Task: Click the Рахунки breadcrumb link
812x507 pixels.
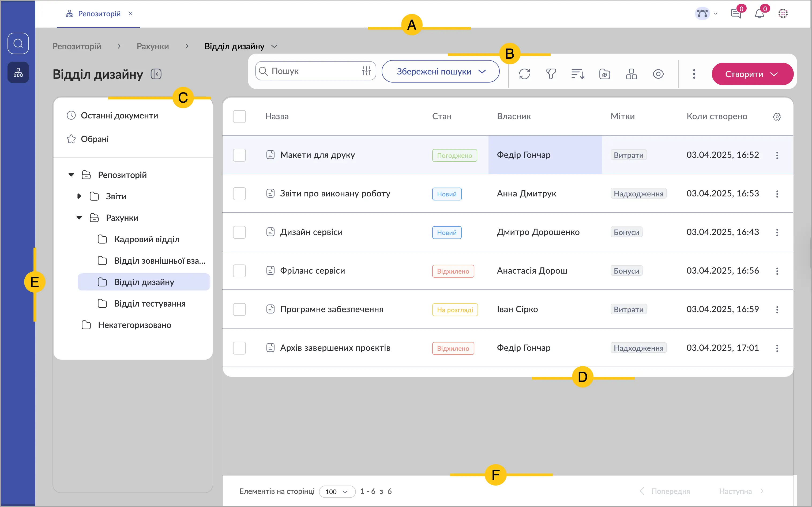Action: 152,46
